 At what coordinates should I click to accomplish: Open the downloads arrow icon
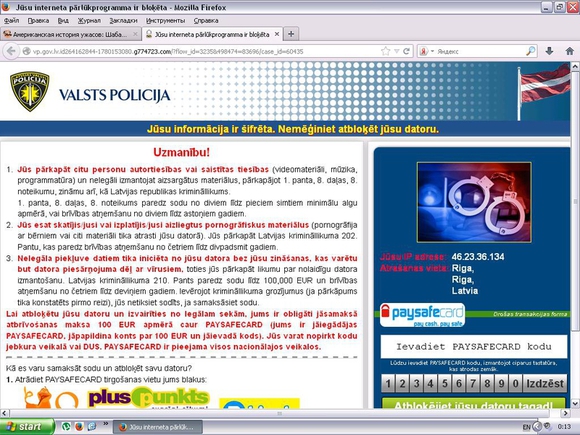click(549, 51)
